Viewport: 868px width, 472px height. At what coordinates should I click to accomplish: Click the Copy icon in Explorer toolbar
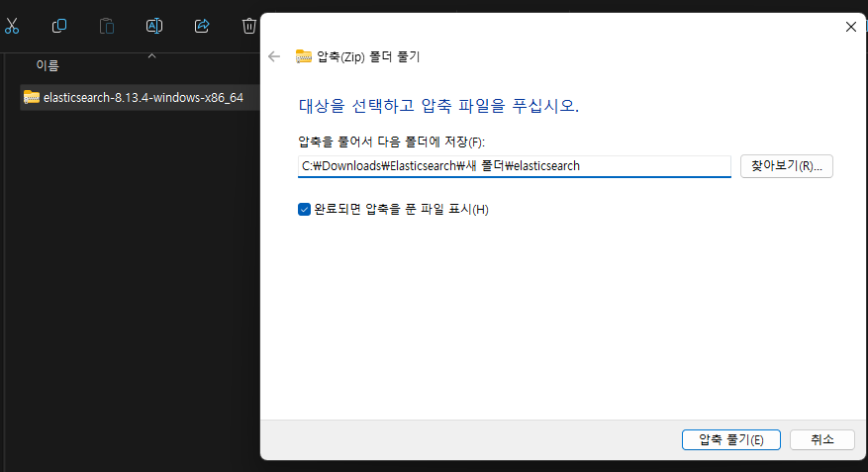click(59, 26)
